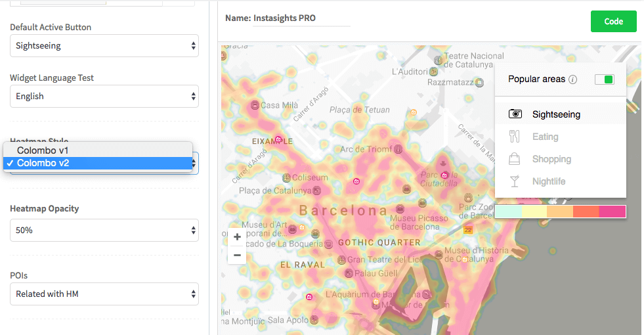Click the light teal legend swatch
Viewport: 644px width, 335px height.
coord(509,212)
